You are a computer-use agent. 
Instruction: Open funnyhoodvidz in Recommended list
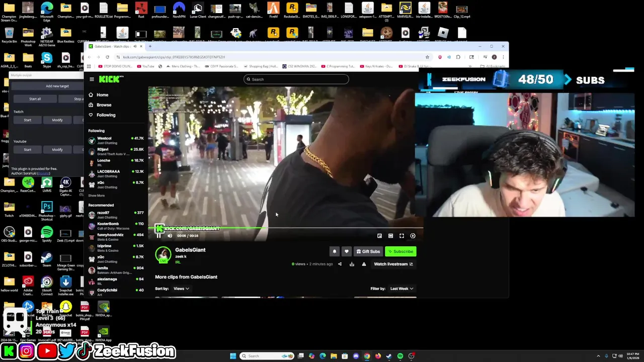tap(116, 237)
